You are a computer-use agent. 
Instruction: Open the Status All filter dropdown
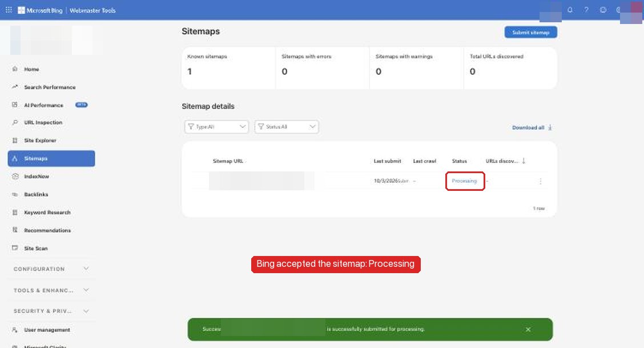tap(287, 126)
